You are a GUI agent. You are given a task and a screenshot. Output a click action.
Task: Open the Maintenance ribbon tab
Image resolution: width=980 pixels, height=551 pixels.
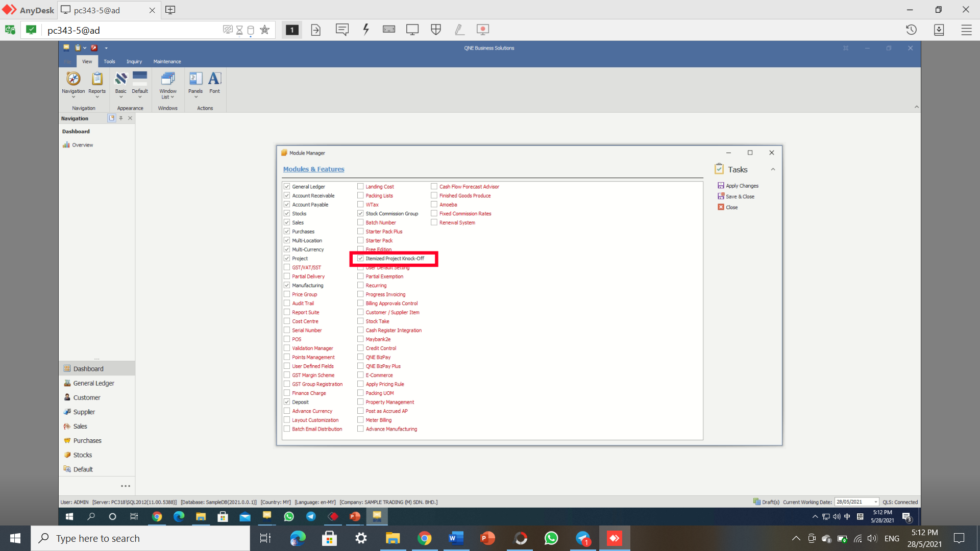(167, 61)
